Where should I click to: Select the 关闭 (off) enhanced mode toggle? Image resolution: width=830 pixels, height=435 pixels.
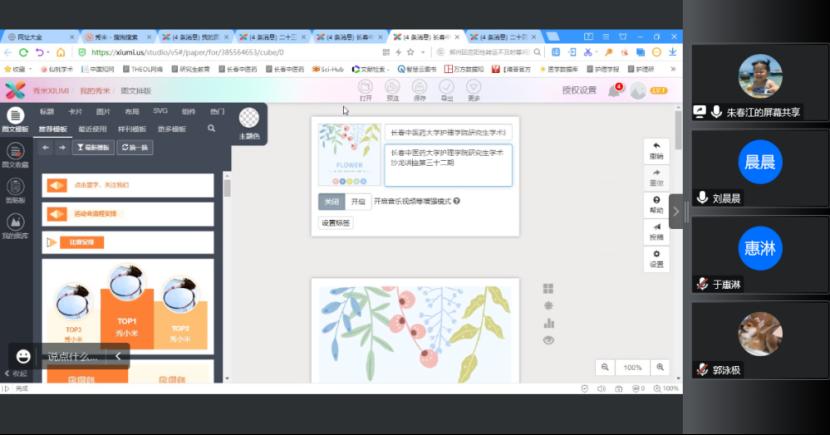[x=330, y=201]
